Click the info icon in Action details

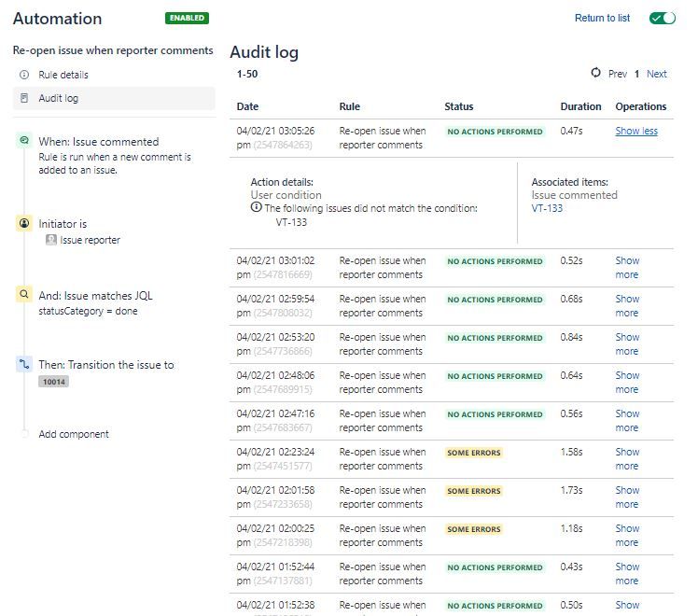tap(256, 207)
